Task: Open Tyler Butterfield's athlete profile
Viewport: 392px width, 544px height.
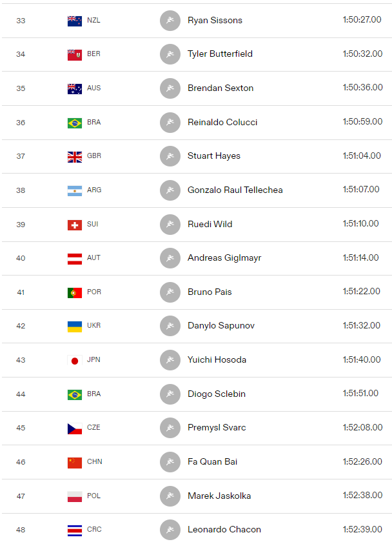Action: pyautogui.click(x=220, y=54)
